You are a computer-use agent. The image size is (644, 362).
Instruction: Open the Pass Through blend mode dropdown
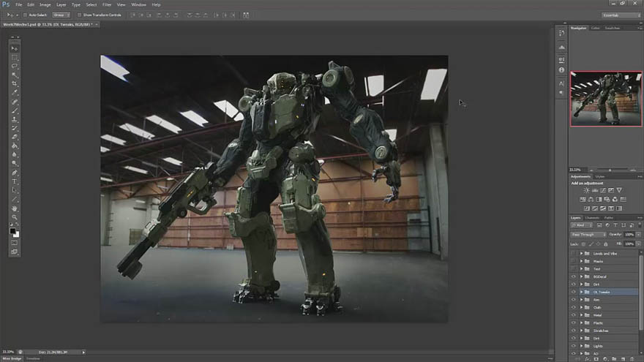tap(588, 235)
